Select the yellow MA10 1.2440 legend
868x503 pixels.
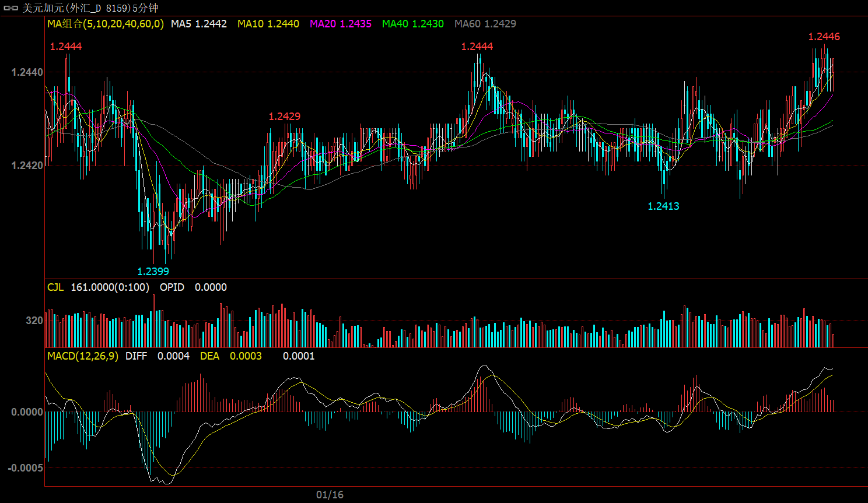(268, 24)
